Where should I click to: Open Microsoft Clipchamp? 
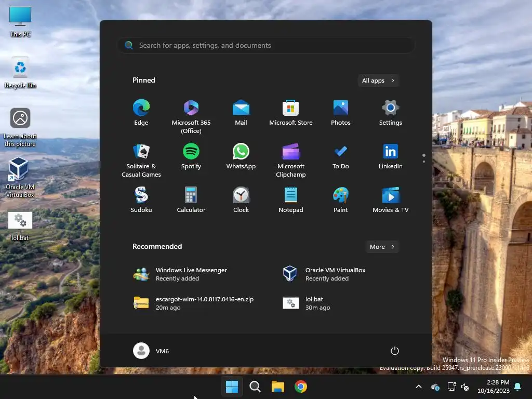tap(291, 160)
